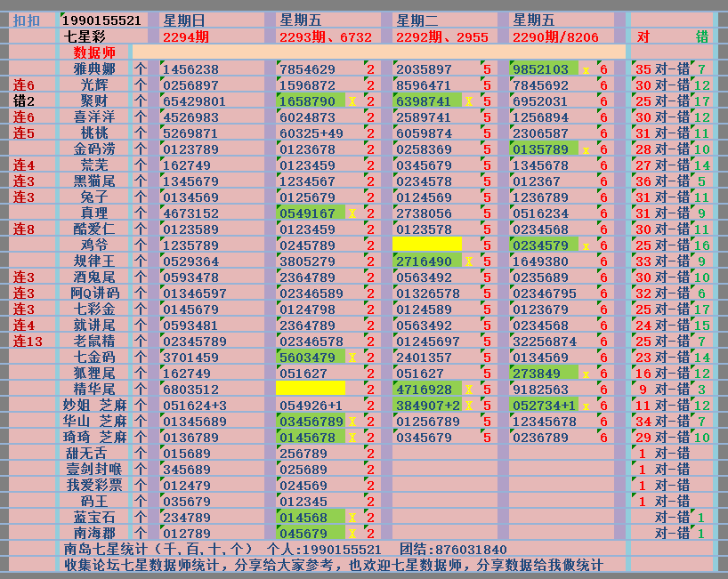This screenshot has height=579, width=728.
Task: Select the 老鼠精 name cell
Action: coord(94,341)
